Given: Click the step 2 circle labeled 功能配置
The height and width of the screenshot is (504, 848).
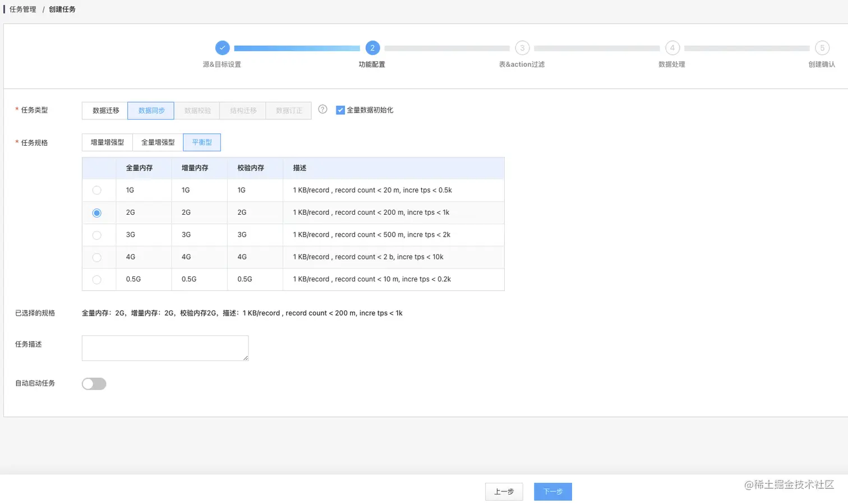Looking at the screenshot, I should tap(372, 48).
